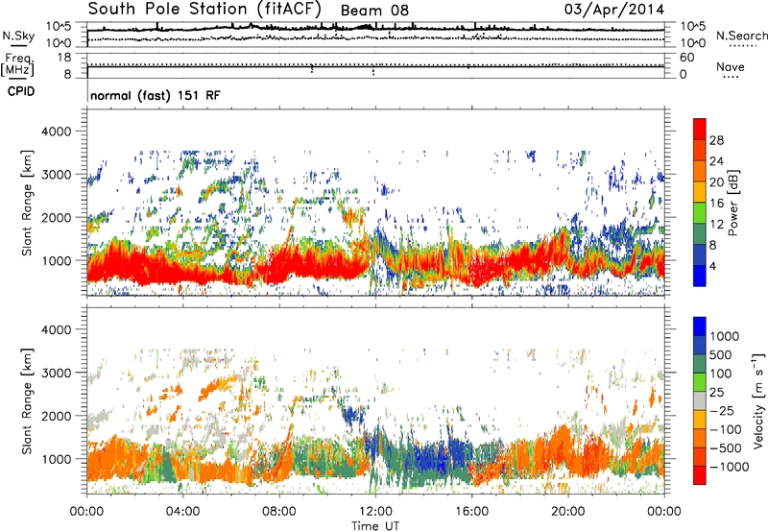The width and height of the screenshot is (768, 532).
Task: Click the "25" tick on Velocity color bar
Action: pyautogui.click(x=717, y=393)
